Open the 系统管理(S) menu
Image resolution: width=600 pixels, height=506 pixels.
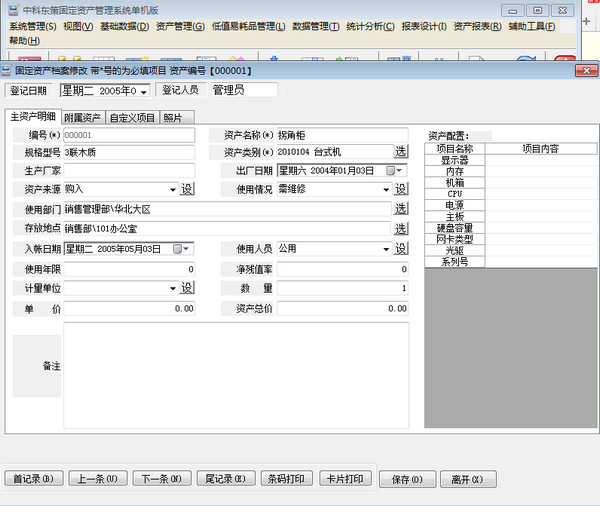[33, 26]
